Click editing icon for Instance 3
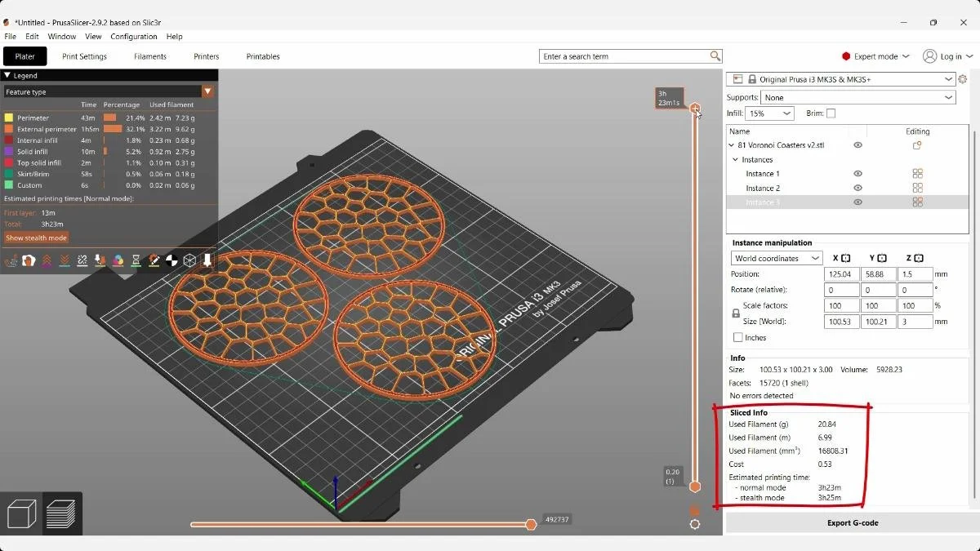 [917, 202]
